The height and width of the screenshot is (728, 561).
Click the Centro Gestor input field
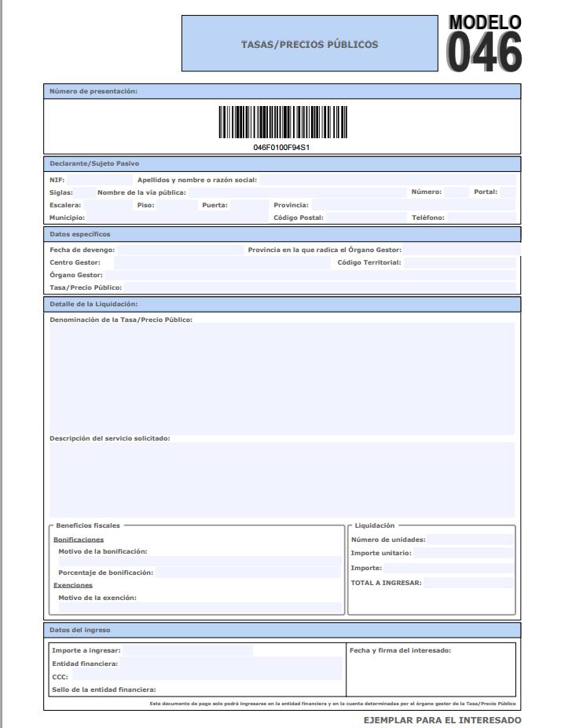[222, 263]
